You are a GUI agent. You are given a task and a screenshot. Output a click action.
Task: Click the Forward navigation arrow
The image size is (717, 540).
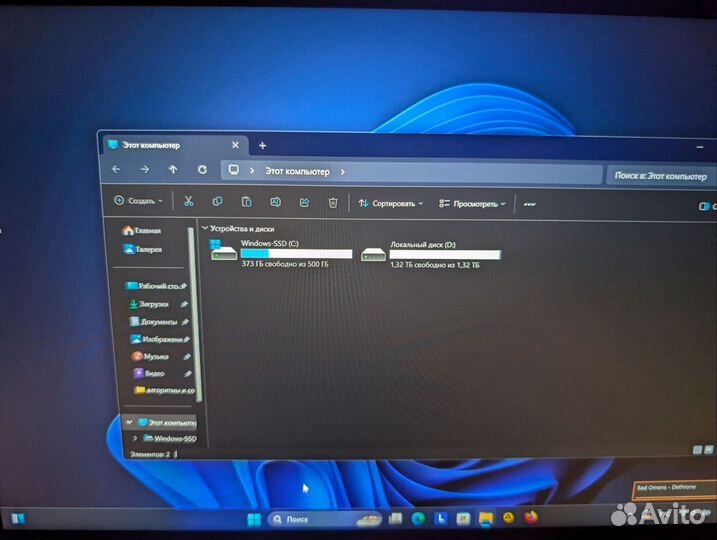144,170
